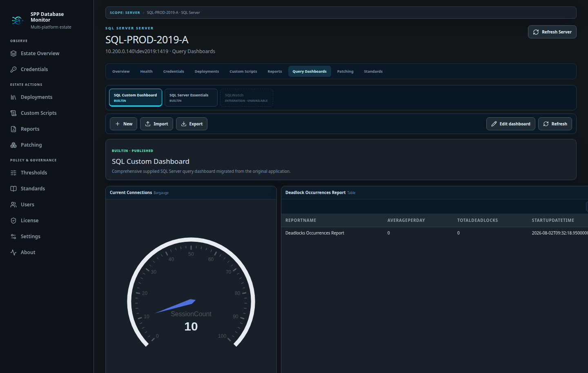Open the Patching server tab
The width and height of the screenshot is (588, 373).
[x=345, y=71]
